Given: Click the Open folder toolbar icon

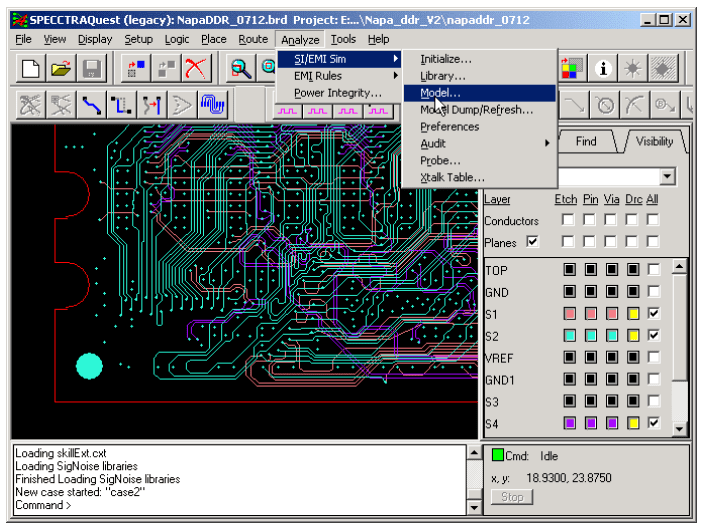Looking at the screenshot, I should click(62, 68).
